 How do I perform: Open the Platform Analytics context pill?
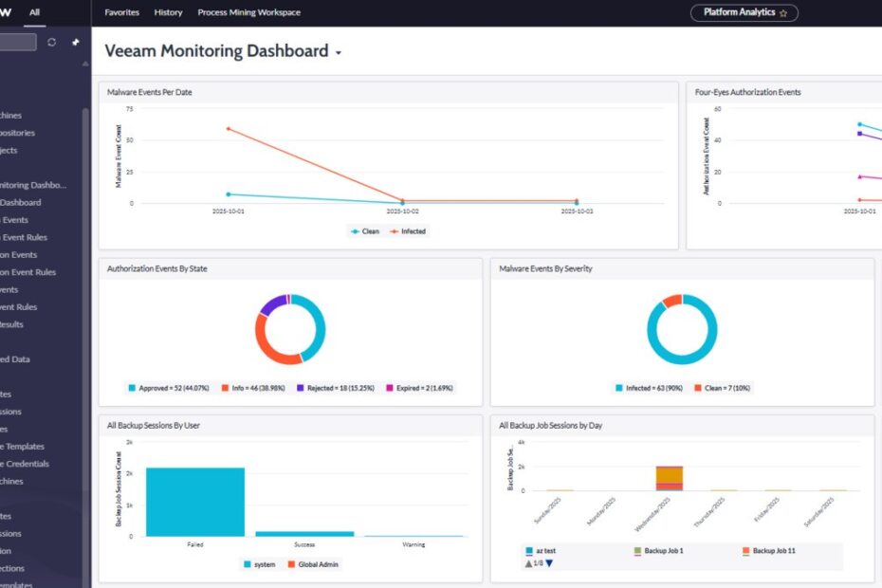tap(739, 13)
